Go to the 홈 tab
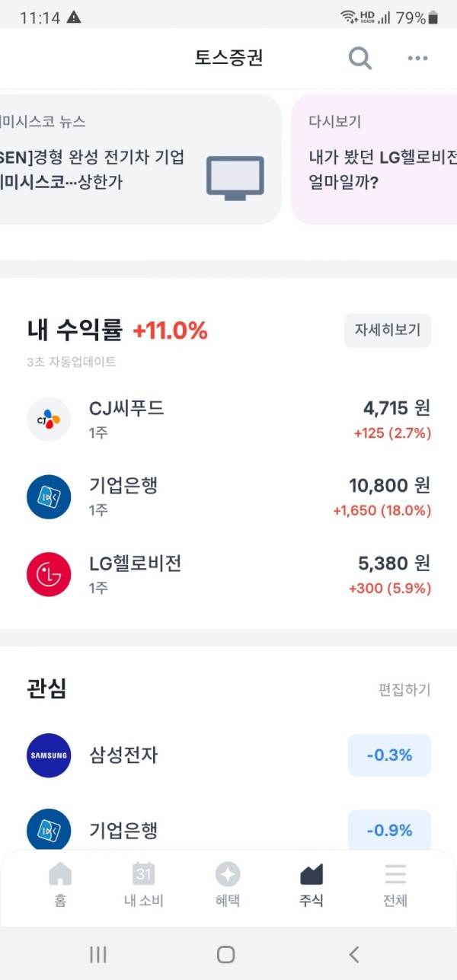 tap(60, 886)
